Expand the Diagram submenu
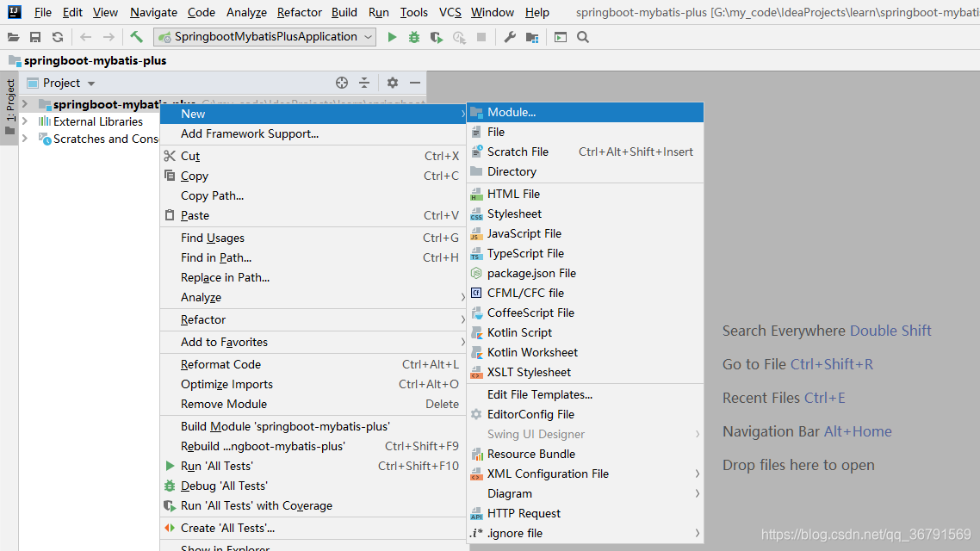Screen dimensions: 980x551 (x=585, y=493)
